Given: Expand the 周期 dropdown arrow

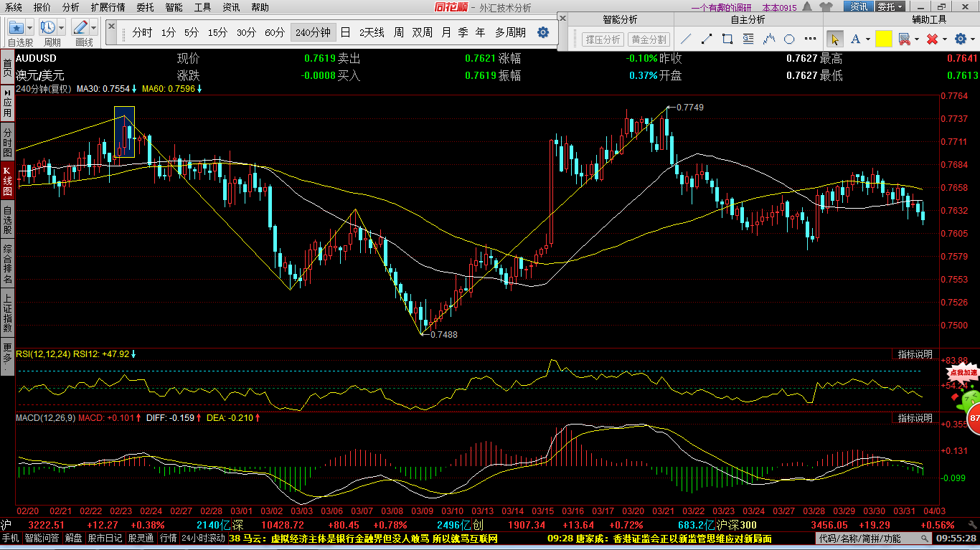Looking at the screenshot, I should click(62, 27).
